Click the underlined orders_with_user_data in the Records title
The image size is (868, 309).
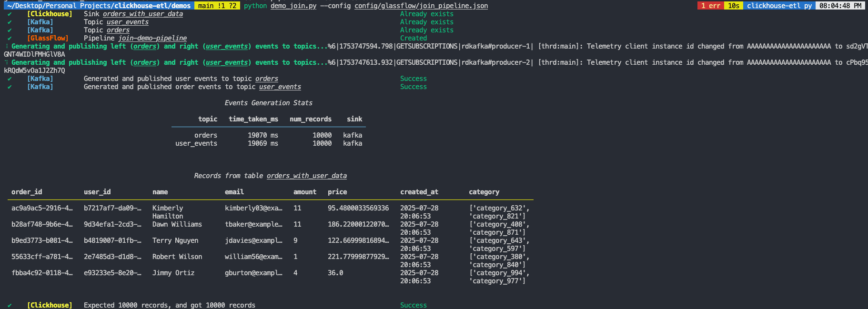pos(307,176)
